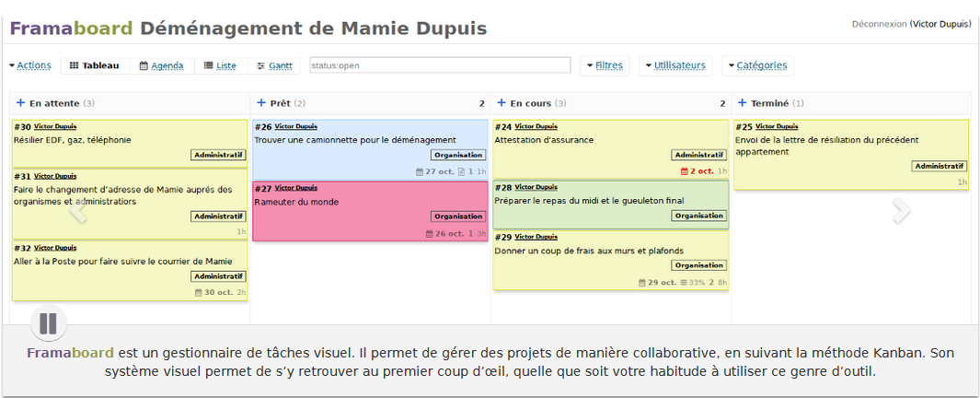This screenshot has width=980, height=398.
Task: Click the plus icon in En attente column
Action: (20, 103)
